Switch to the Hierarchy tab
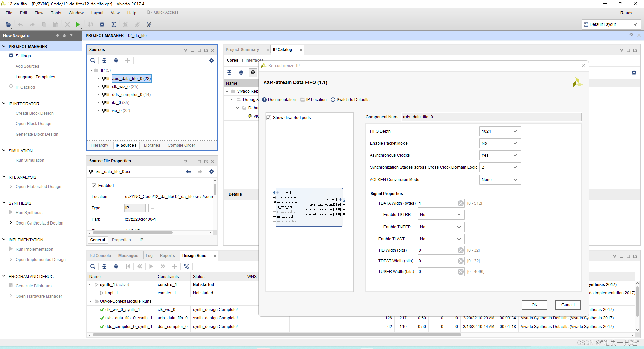The image size is (644, 349). 99,145
